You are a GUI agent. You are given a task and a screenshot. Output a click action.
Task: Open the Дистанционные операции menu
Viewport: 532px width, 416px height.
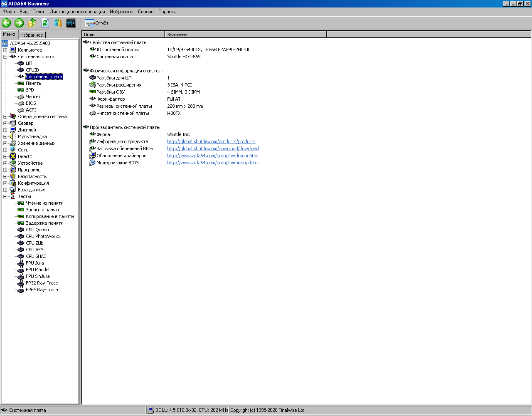(x=77, y=12)
